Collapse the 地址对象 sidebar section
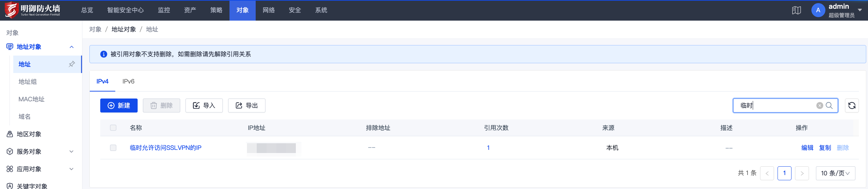Screen dimensions: 868x189 tap(72, 47)
